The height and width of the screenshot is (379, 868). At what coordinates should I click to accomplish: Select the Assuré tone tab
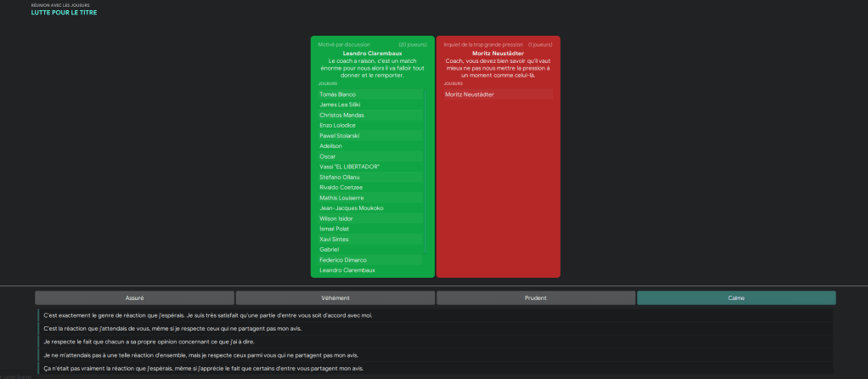pos(134,298)
